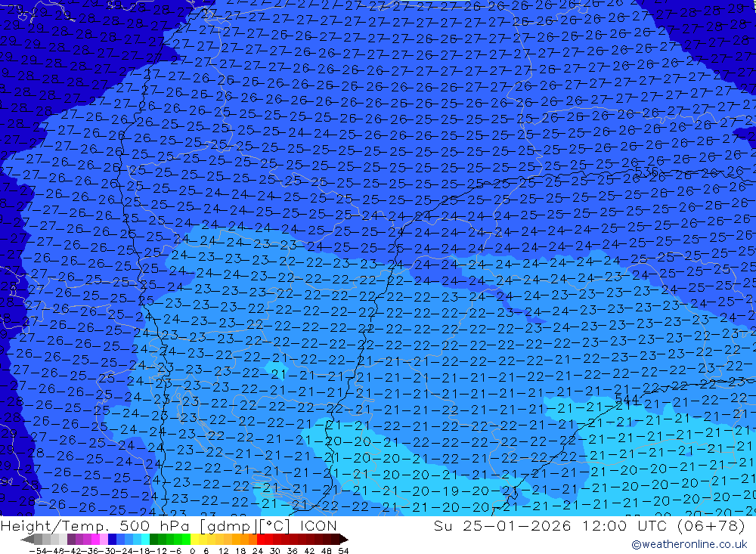Select the magenta legend swatch above -36
756x554 pixels.
[95, 539]
